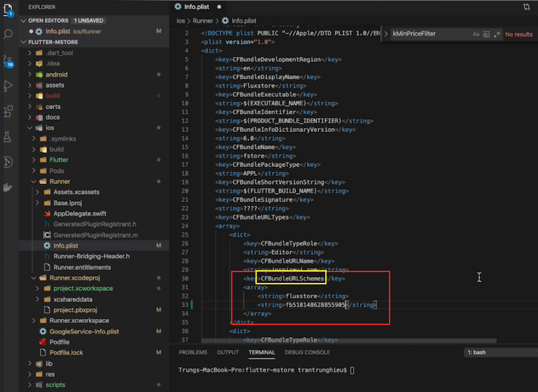Click the C icon beside GeneratedPluginRegistrant.m

point(47,235)
